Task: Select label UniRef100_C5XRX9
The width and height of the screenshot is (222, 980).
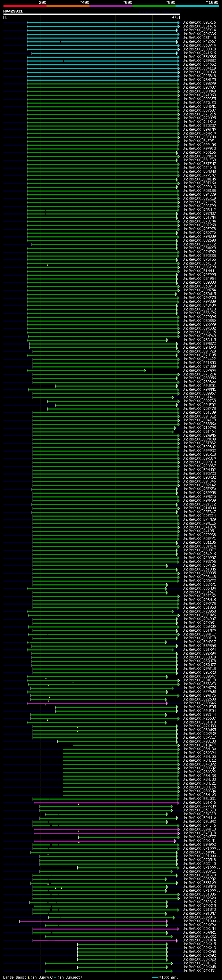Action: coord(199,734)
